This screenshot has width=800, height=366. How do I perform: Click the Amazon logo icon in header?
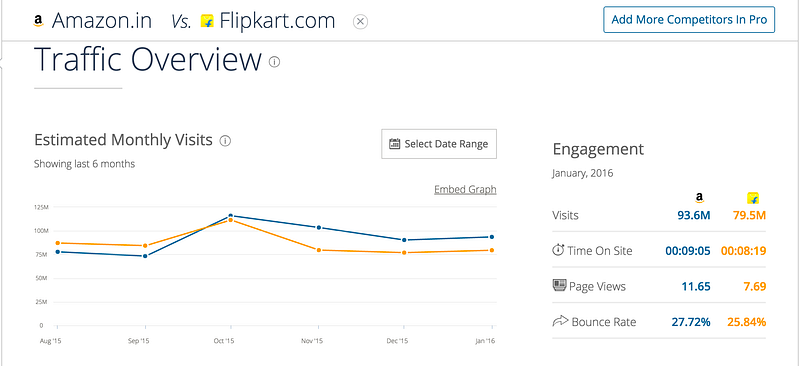point(38,21)
